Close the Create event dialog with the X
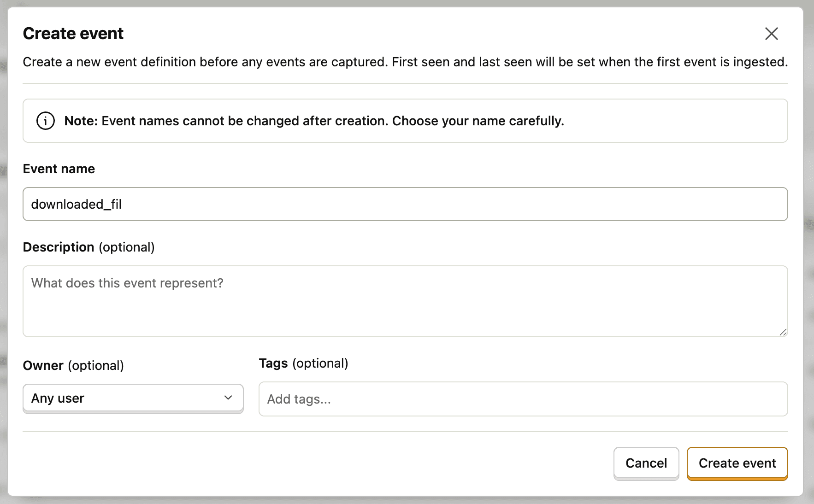 771,34
